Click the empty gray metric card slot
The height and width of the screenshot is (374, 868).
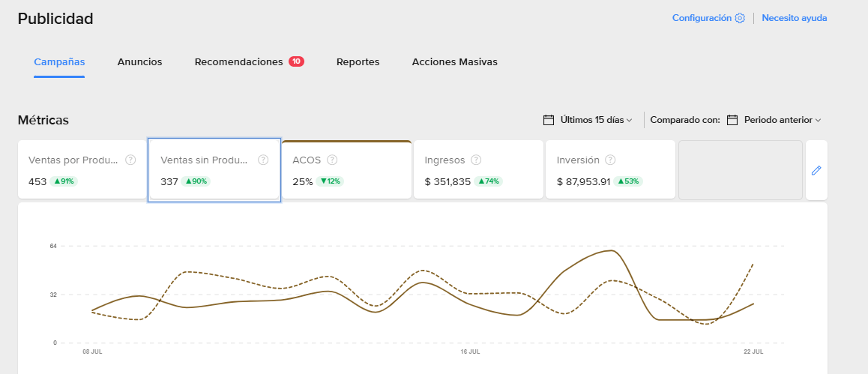[x=740, y=170]
